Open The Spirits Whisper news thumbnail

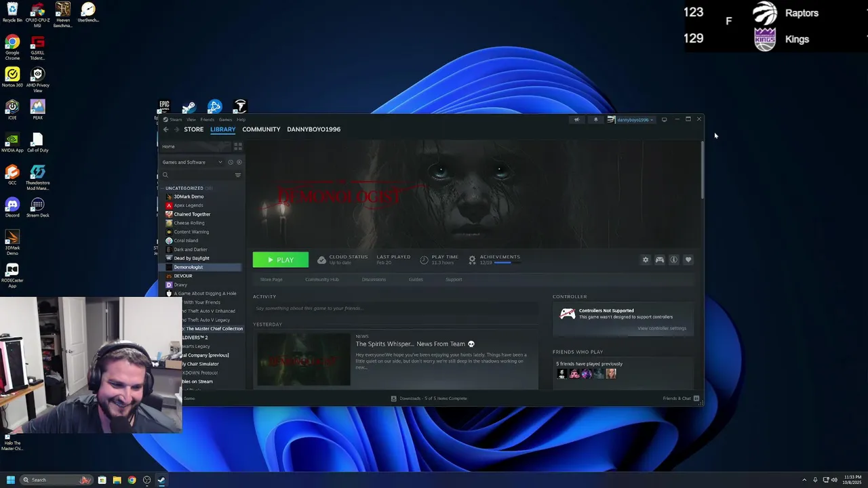coord(304,359)
